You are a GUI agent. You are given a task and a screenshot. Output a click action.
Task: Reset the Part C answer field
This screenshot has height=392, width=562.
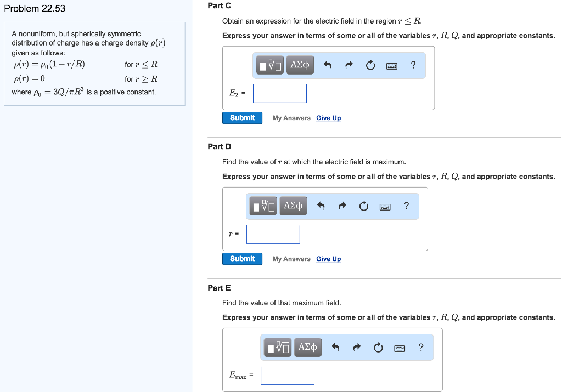[370, 65]
